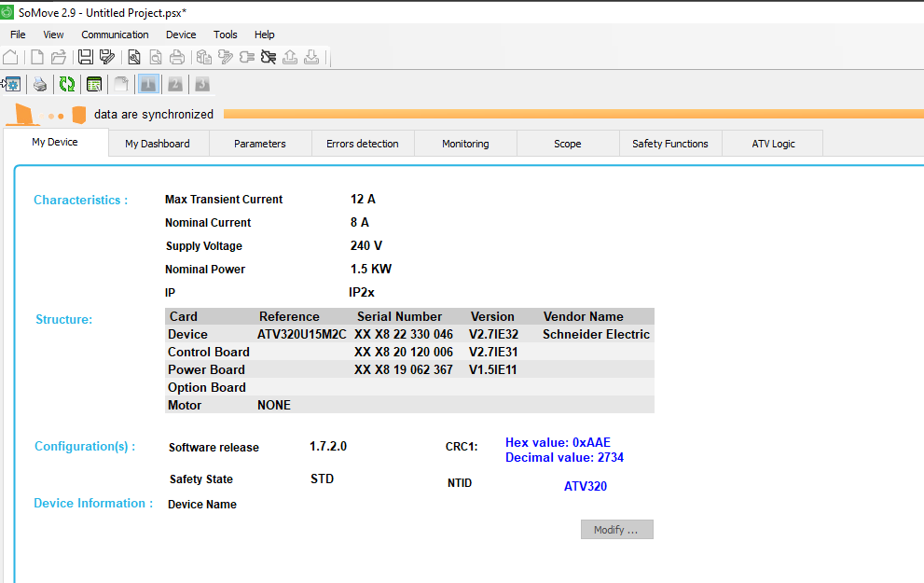Click version V1.5IE11 in Power Board row
This screenshot has height=583, width=924.
(492, 369)
